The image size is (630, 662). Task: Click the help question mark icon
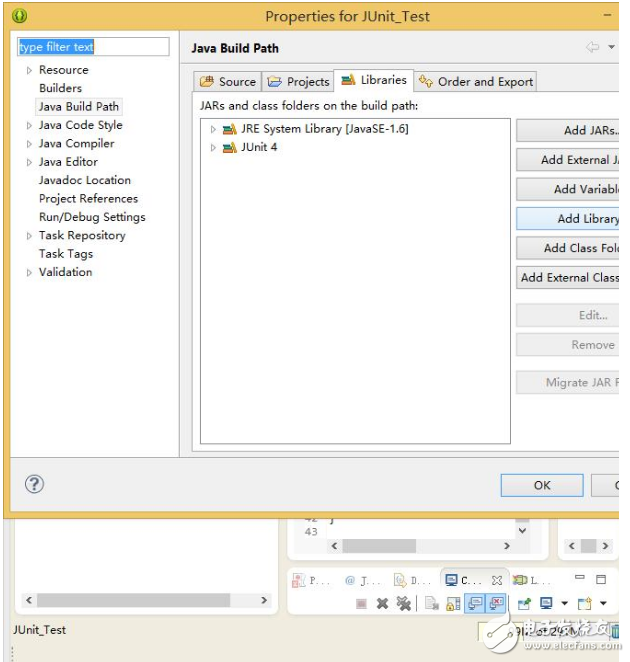[x=34, y=484]
